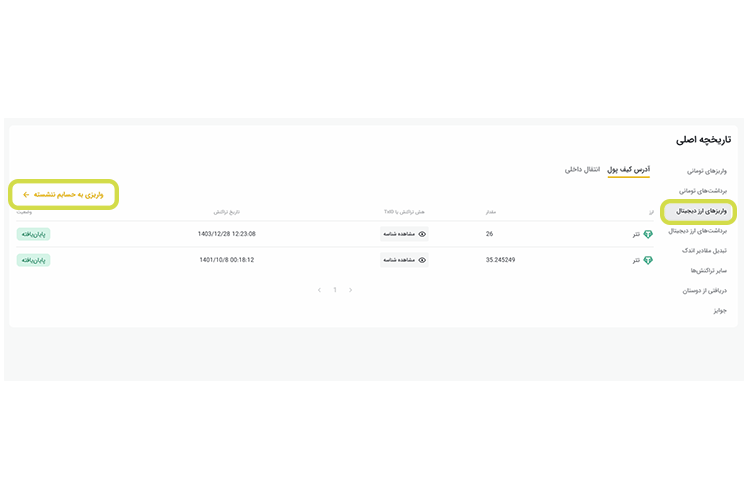The image size is (748, 500).
Task: Click the eye icon for the 26 transaction
Action: [x=422, y=234]
